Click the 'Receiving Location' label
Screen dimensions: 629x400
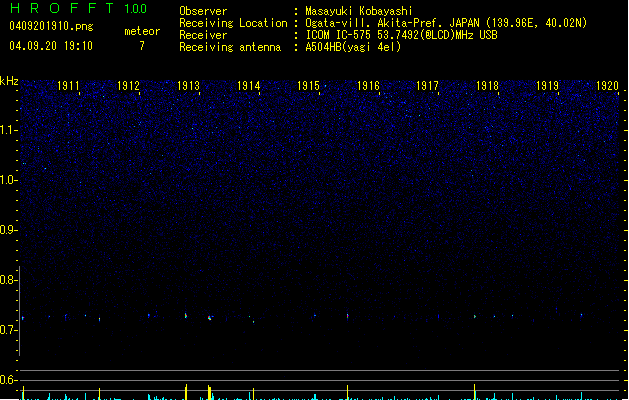(233, 23)
